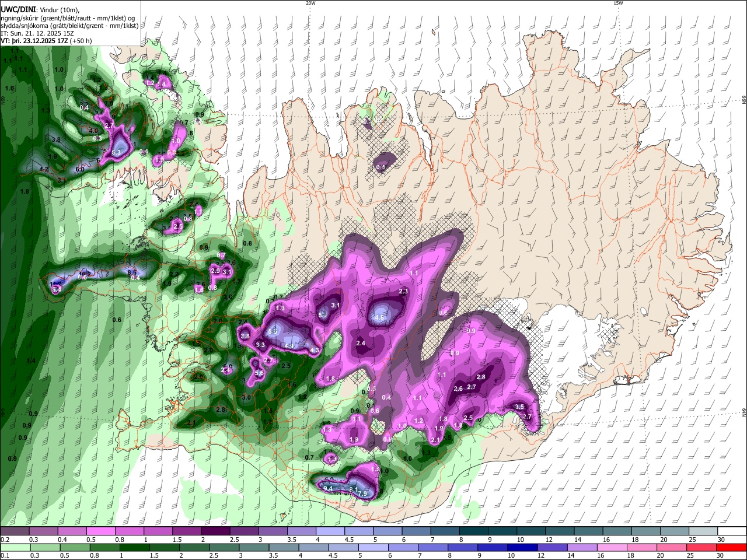Click the upper-scale swatch between 12 and 14
Viewport: 747px width, 560px height.
[560, 531]
